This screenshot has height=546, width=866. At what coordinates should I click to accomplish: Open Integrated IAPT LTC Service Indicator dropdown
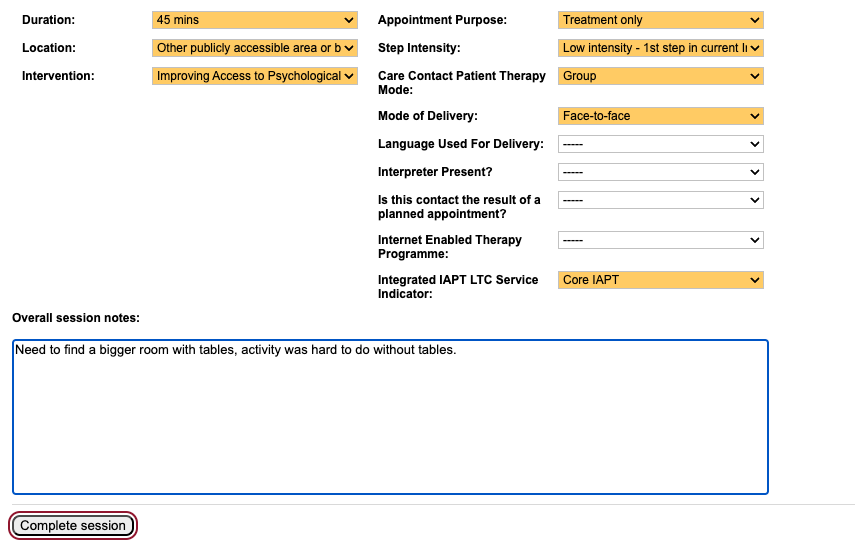[660, 280]
